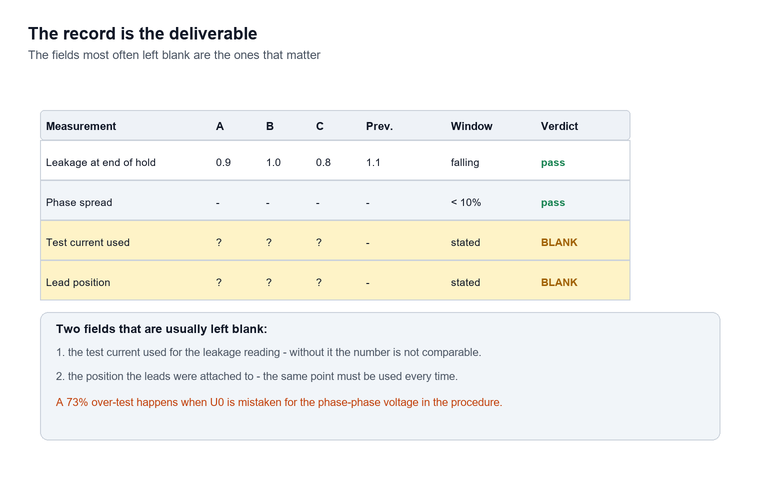Click the leakage value 0.8 under C
Viewport: 760px width, 480px height.
click(323, 162)
